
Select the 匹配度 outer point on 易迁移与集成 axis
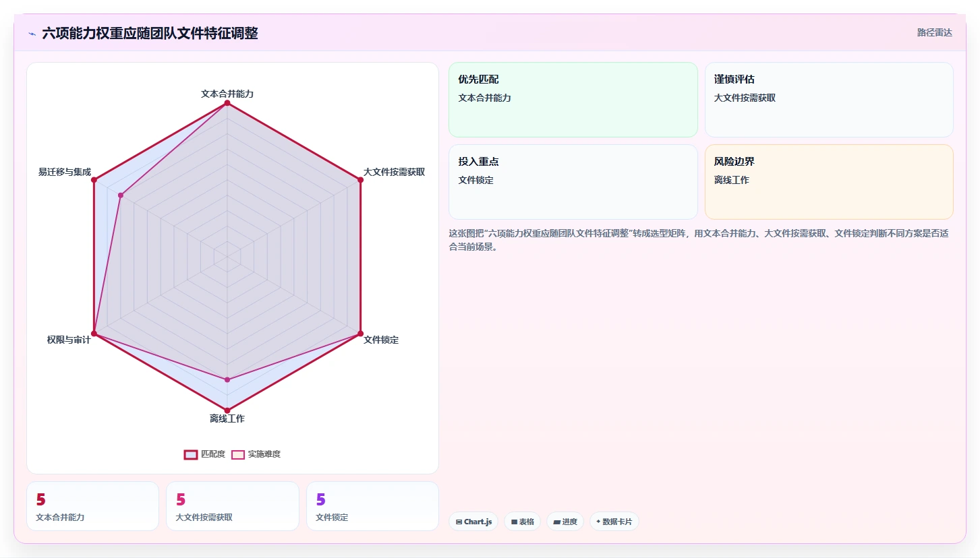(94, 180)
